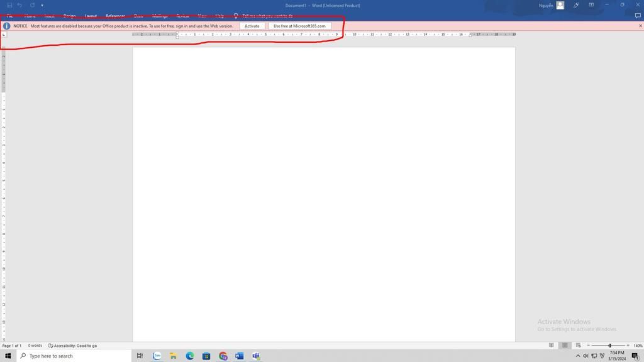Open the Zalo app on taskbar
The image size is (644, 362).
point(157,356)
